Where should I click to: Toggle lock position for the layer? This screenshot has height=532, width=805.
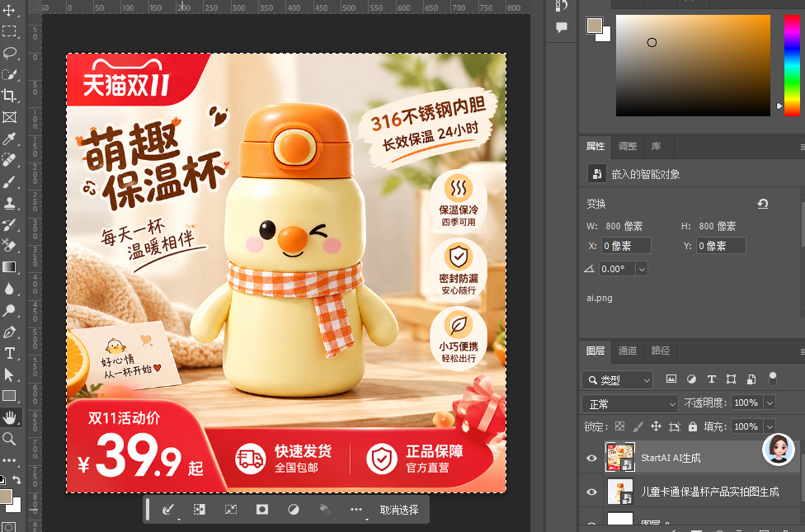point(656,426)
